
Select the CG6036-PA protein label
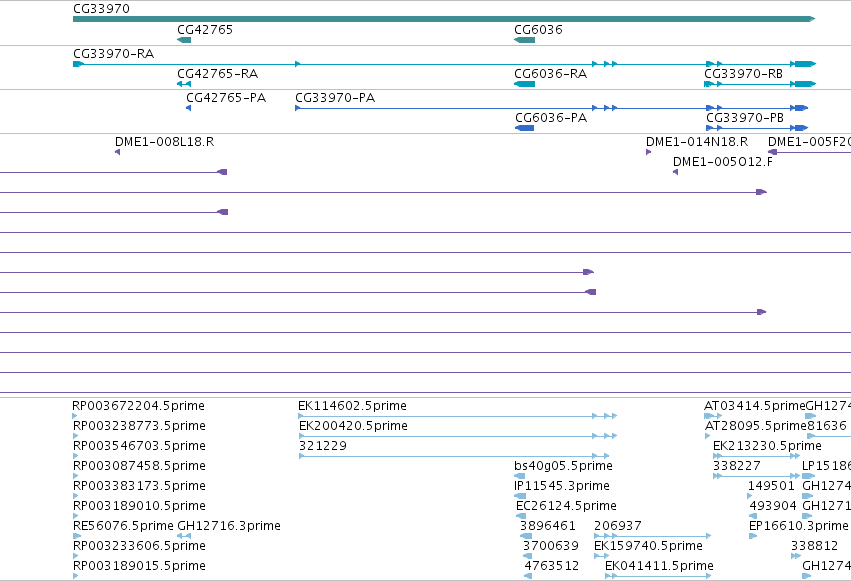click(551, 118)
